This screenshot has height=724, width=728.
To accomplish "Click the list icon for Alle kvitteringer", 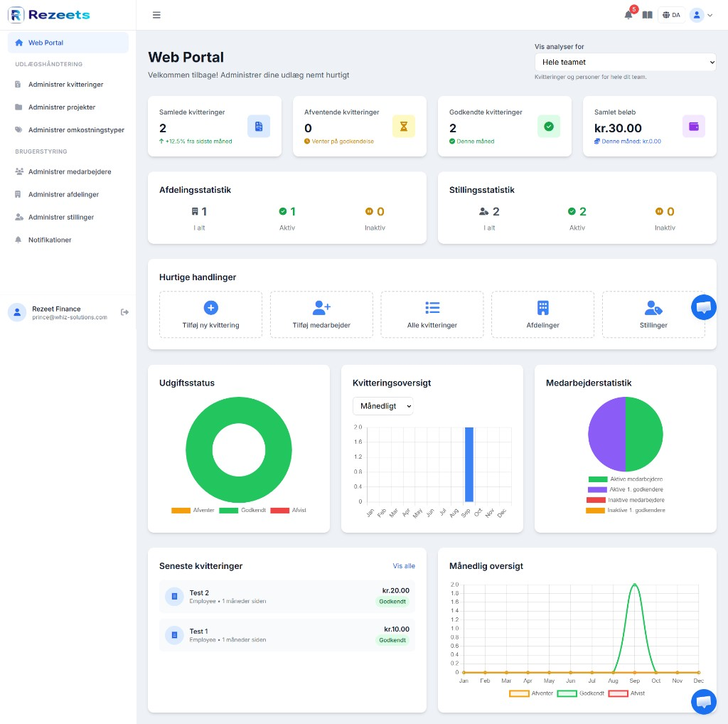I will [x=432, y=307].
